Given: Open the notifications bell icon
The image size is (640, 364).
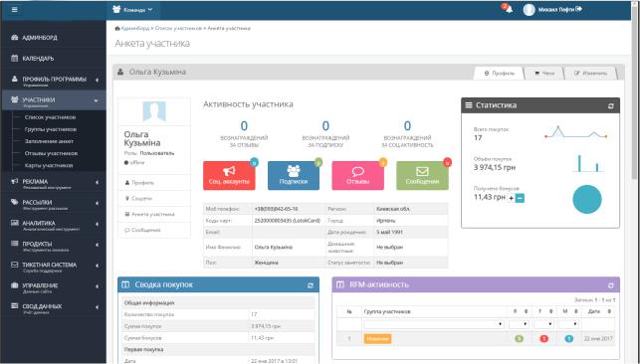Looking at the screenshot, I should pos(509,9).
